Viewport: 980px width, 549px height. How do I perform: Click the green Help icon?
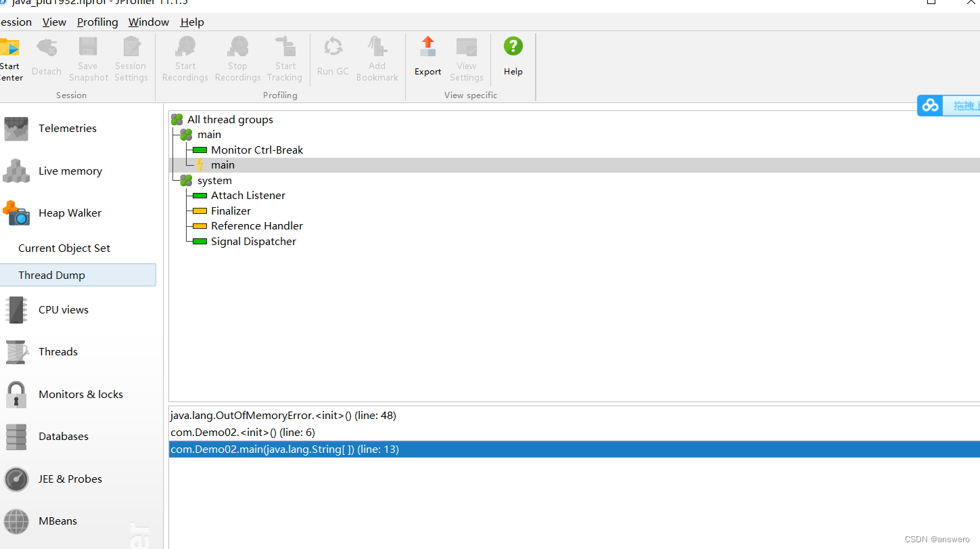tap(513, 47)
